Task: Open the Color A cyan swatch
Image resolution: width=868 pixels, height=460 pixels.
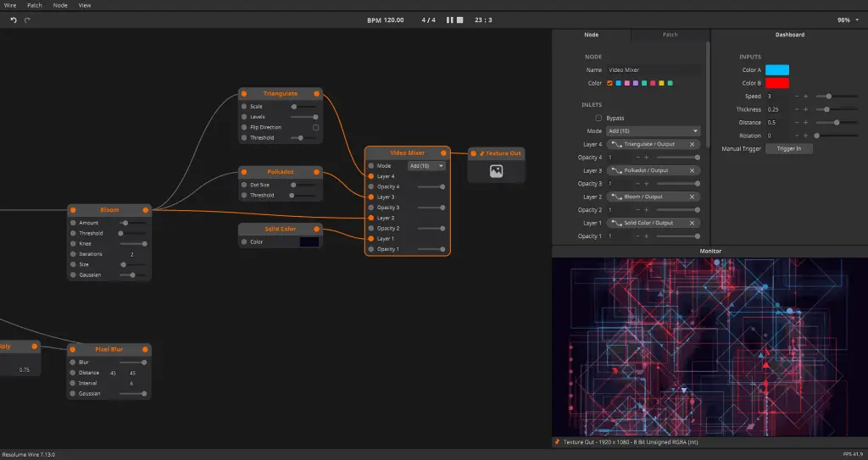Action: pos(776,70)
